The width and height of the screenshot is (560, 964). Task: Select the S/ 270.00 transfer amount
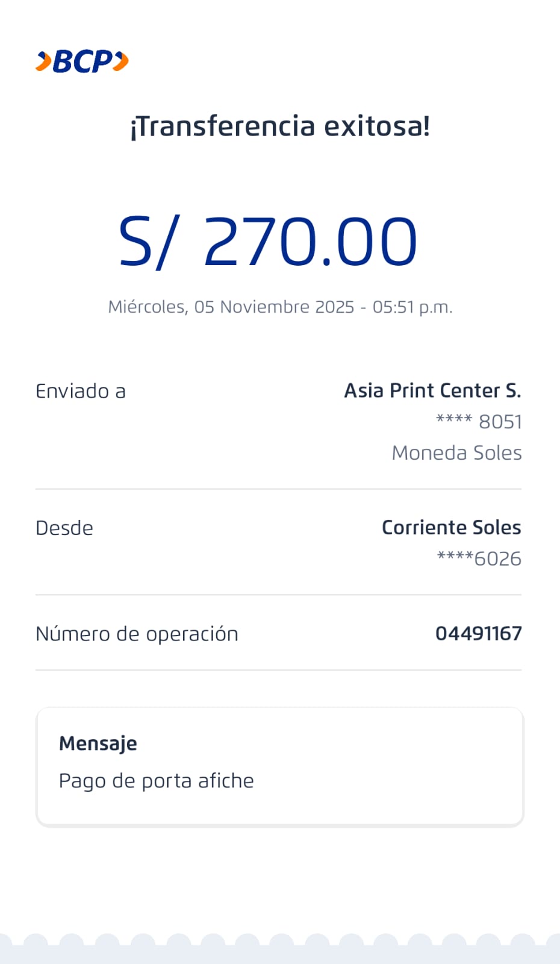[268, 242]
